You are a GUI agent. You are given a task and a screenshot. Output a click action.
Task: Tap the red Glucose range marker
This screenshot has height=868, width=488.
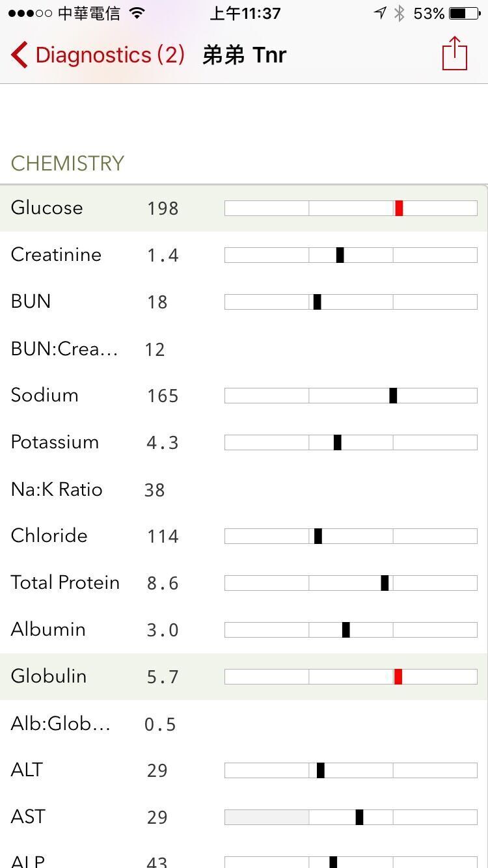(399, 208)
